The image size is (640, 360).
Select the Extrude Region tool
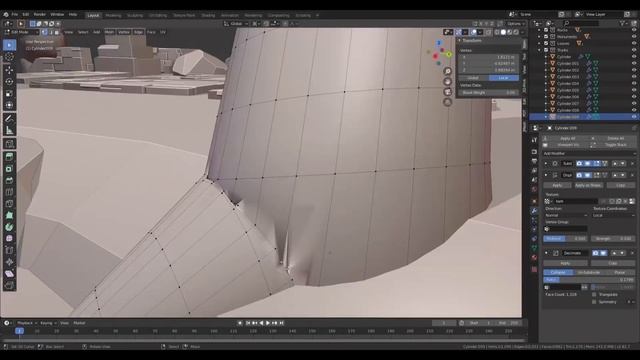(9, 157)
